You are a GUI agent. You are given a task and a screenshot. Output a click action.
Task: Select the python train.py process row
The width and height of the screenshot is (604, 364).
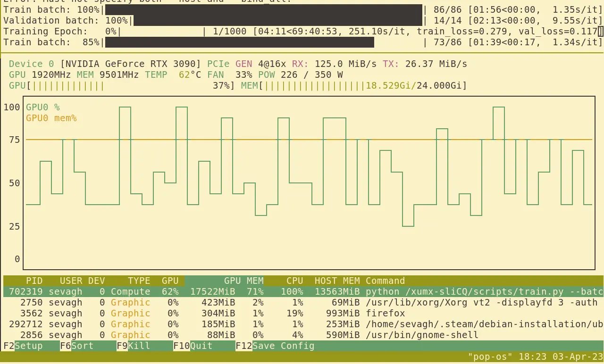point(302,292)
